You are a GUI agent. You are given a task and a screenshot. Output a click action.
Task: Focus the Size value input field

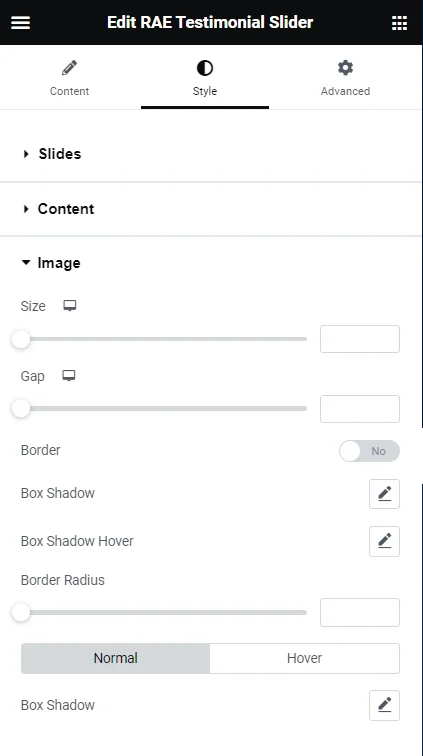click(360, 339)
